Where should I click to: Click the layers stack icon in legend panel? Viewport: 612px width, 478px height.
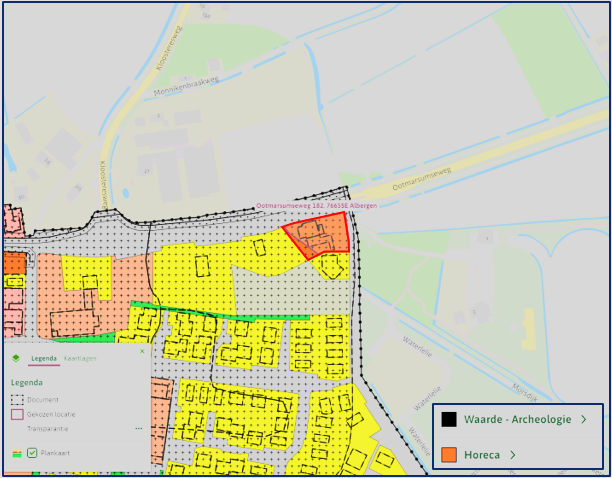click(x=16, y=358)
